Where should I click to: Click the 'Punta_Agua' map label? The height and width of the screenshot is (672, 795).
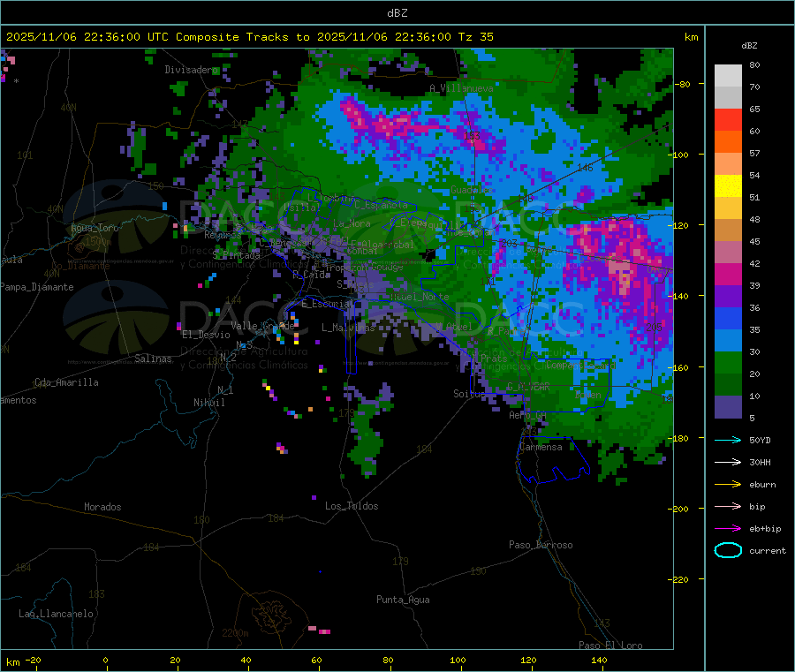pyautogui.click(x=403, y=600)
